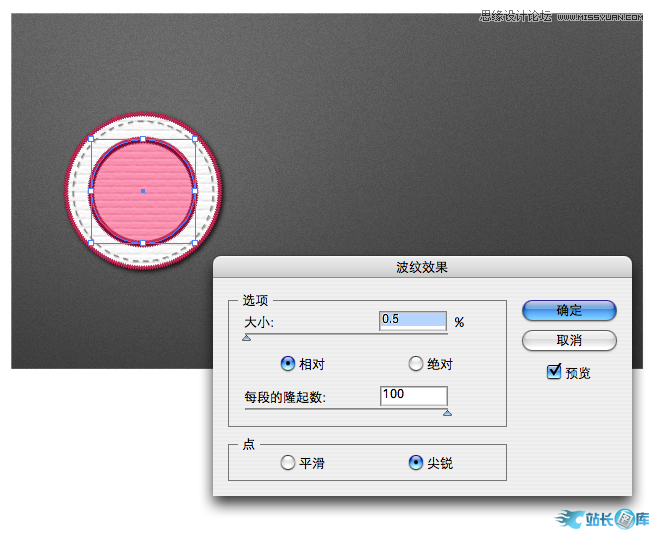Select the 绝对 radio button

pos(416,364)
